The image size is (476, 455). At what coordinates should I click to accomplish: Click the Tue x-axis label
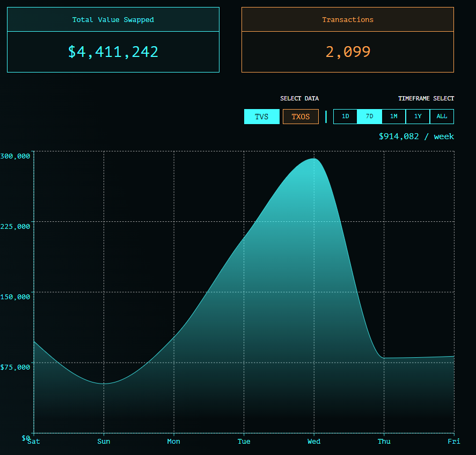[x=244, y=442]
